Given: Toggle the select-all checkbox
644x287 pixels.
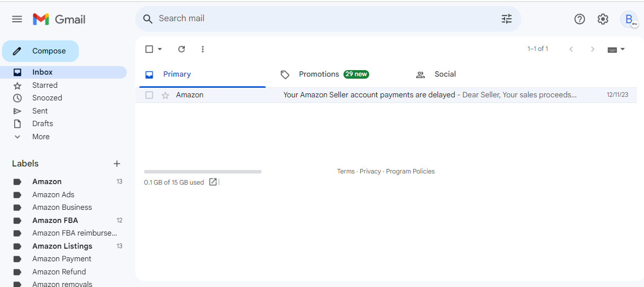Looking at the screenshot, I should (x=149, y=49).
